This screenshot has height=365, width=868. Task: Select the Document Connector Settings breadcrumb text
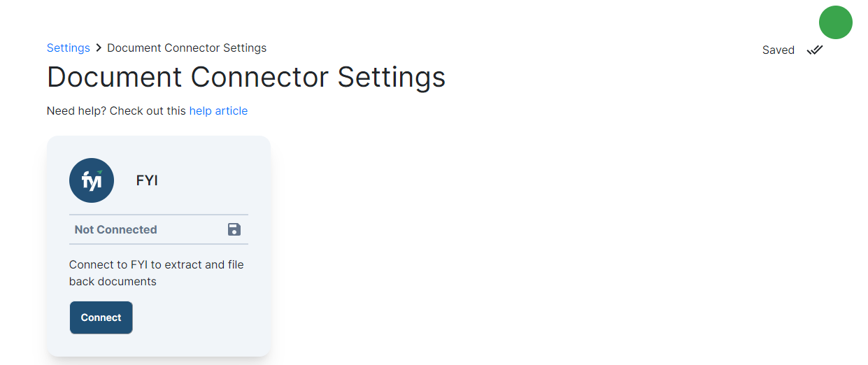[x=187, y=48]
